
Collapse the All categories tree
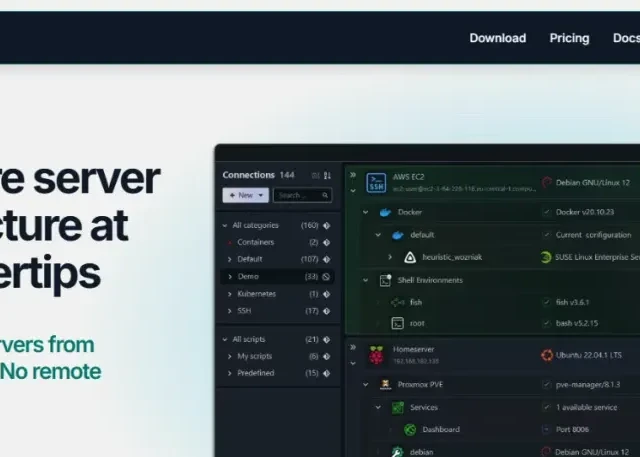pyautogui.click(x=225, y=225)
